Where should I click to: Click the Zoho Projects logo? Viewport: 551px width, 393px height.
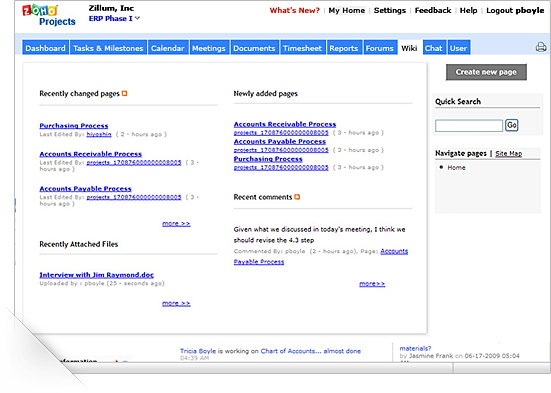48,15
